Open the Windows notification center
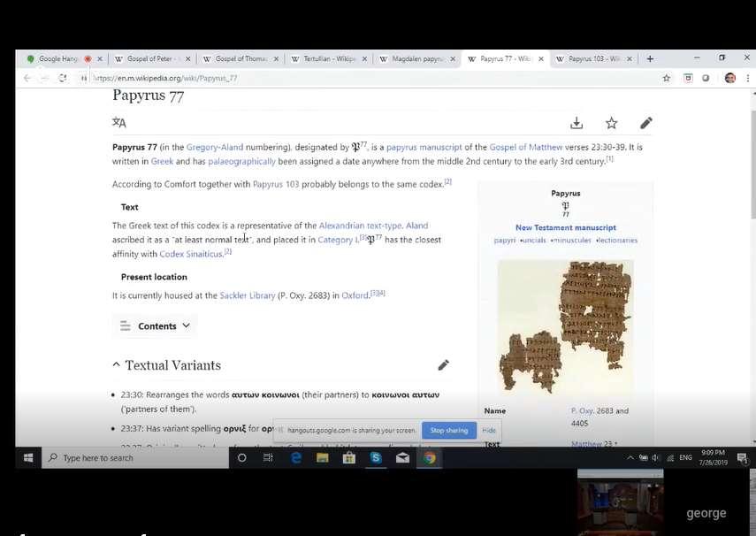Viewport: 756px width, 536px height. (742, 457)
